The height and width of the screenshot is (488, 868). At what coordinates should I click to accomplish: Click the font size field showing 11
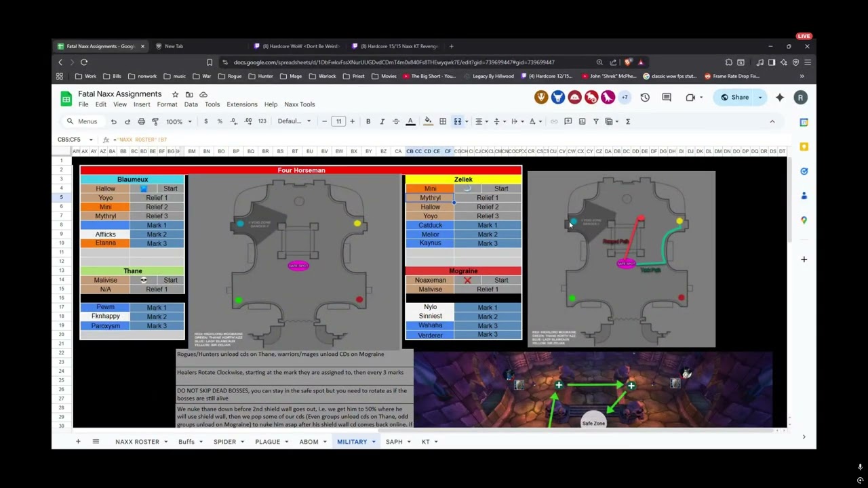(338, 121)
